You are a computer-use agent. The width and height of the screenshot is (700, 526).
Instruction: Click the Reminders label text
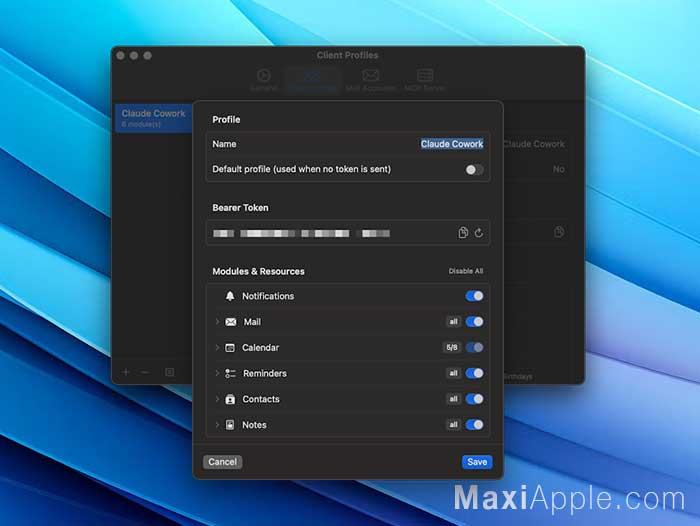(265, 373)
